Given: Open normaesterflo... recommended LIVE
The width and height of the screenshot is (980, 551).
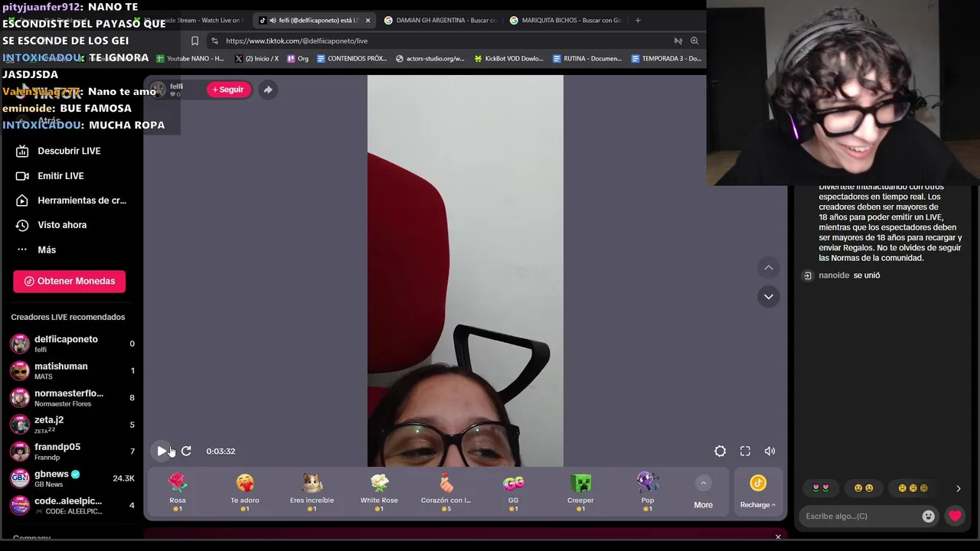Looking at the screenshot, I should [73, 398].
